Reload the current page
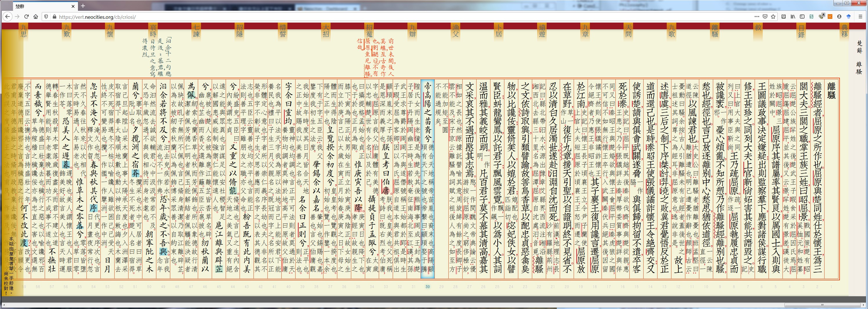Image resolution: width=868 pixels, height=309 pixels. pyautogui.click(x=26, y=17)
